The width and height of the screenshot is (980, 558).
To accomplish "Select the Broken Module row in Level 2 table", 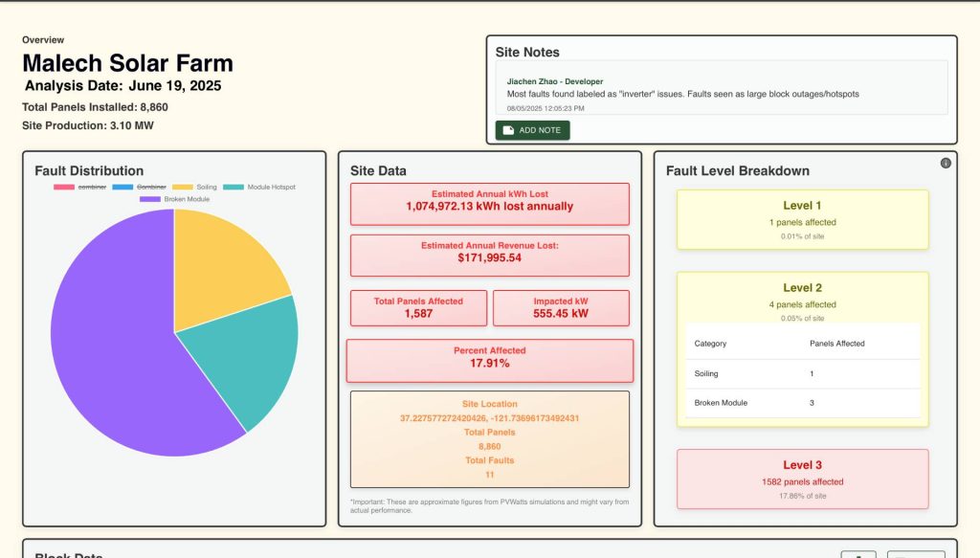I will pos(802,403).
